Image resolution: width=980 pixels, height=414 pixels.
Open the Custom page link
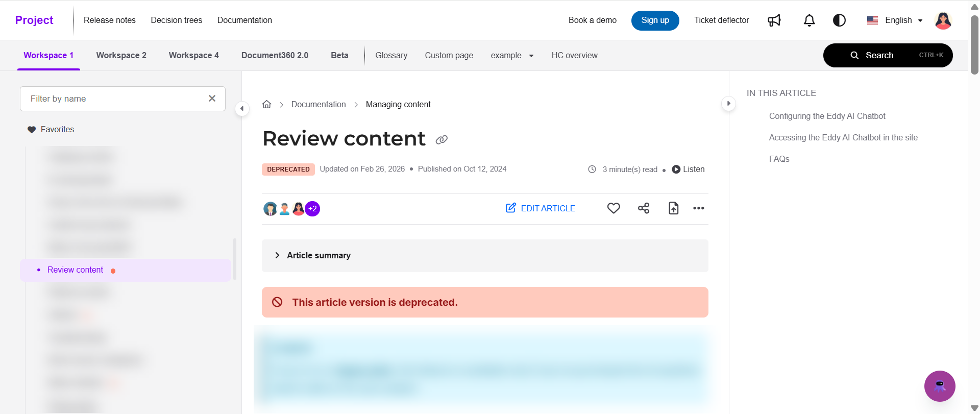449,55
